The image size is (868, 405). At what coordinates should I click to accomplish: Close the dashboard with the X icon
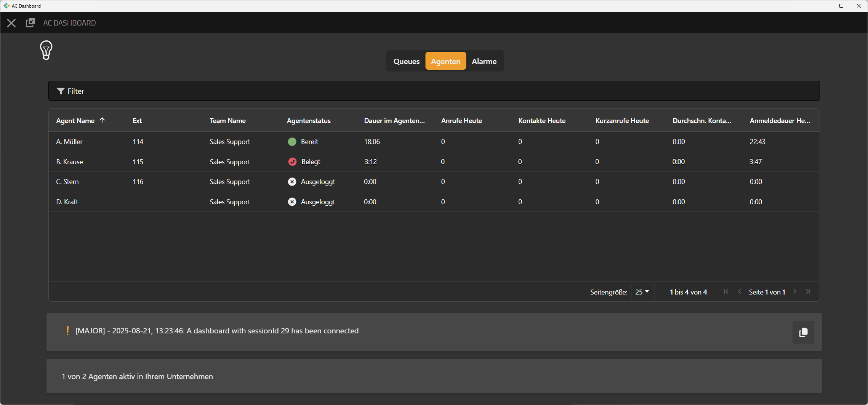(11, 23)
